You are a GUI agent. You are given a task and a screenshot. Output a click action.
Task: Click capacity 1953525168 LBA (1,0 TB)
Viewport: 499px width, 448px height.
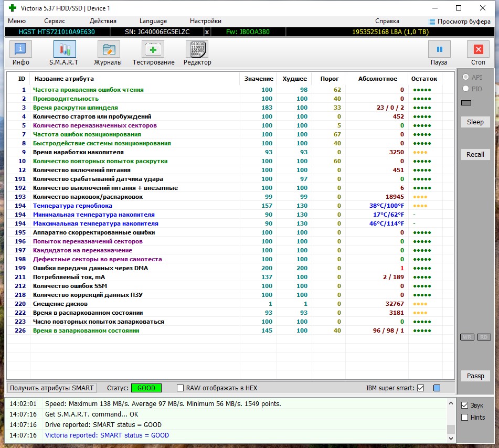click(x=390, y=32)
